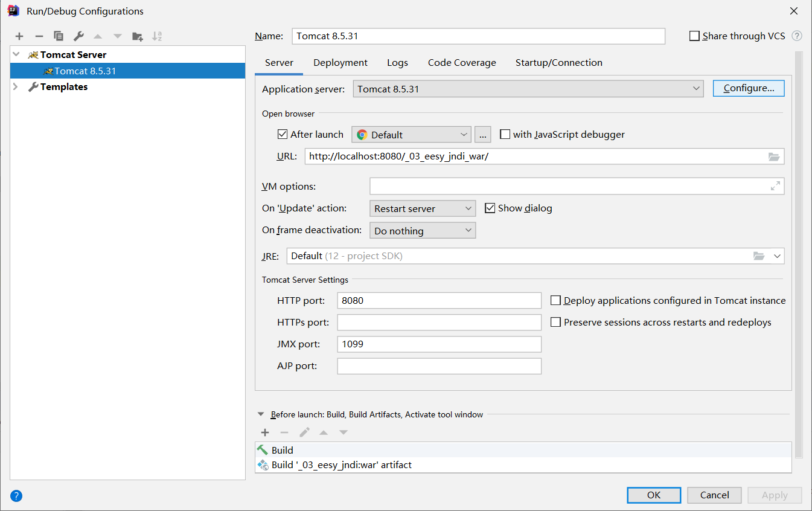Viewport: 812px width, 511px height.
Task: Click the JMX port field
Action: 439,344
